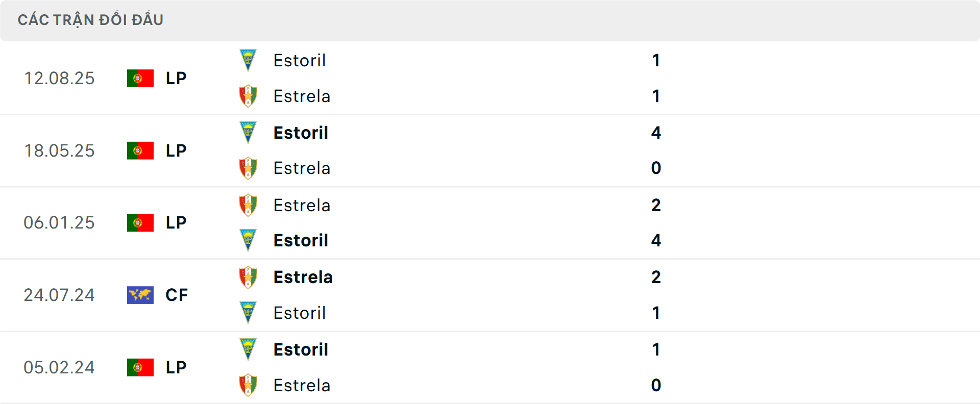
Task: Select the Estrela badge in the top row
Action: [x=248, y=95]
